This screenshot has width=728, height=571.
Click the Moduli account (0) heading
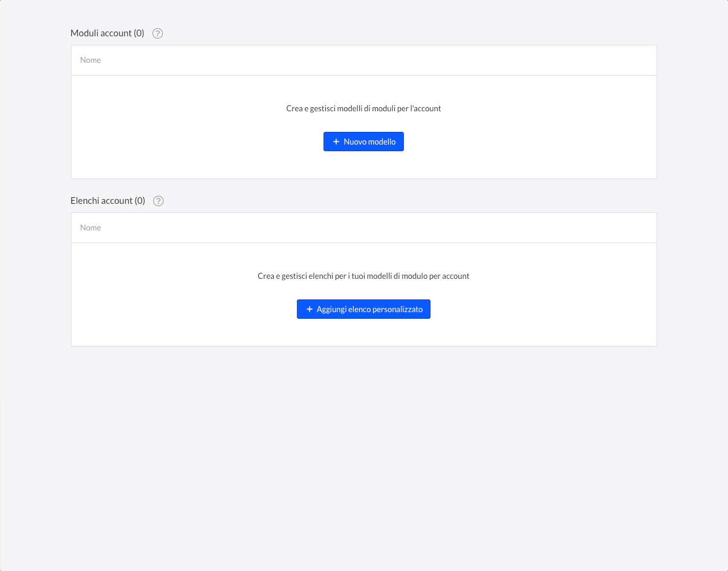[x=108, y=33]
